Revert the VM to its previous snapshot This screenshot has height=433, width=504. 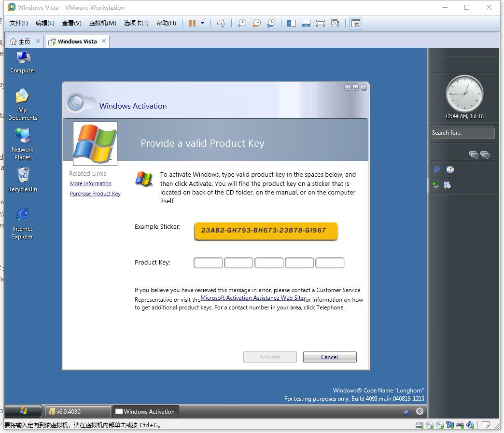click(256, 23)
